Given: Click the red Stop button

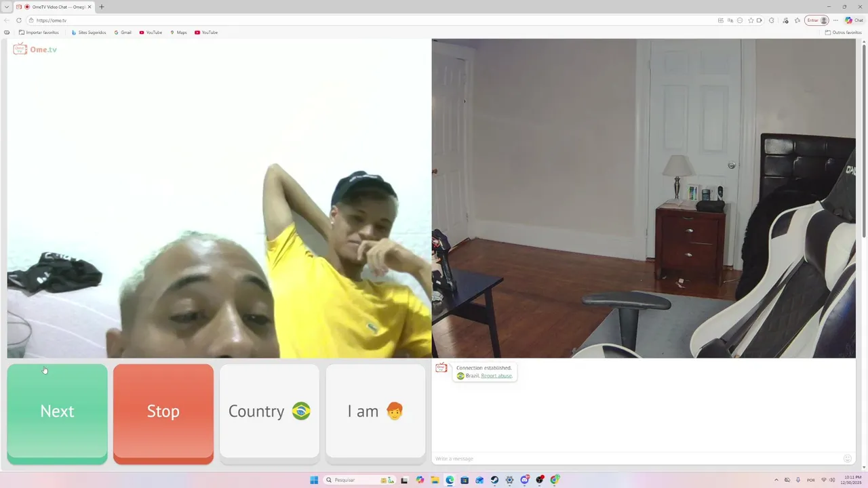Looking at the screenshot, I should point(163,413).
